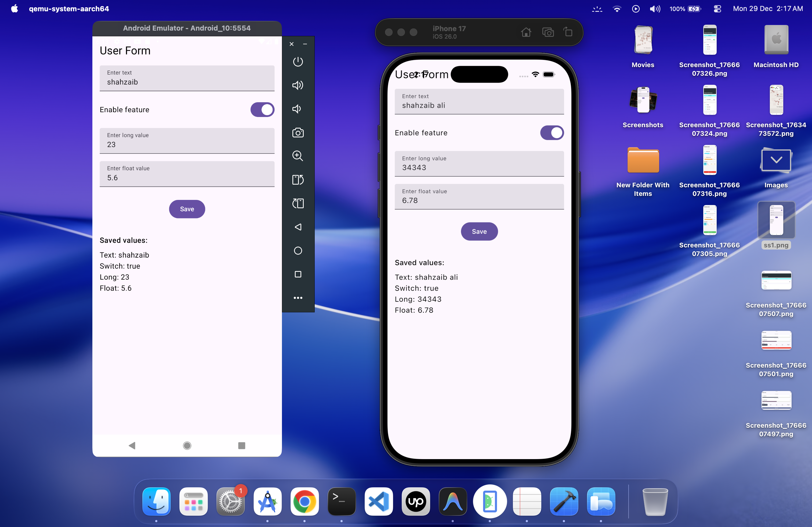Open the qemu-system-aarch64 menu
The image size is (812, 527).
tap(69, 9)
